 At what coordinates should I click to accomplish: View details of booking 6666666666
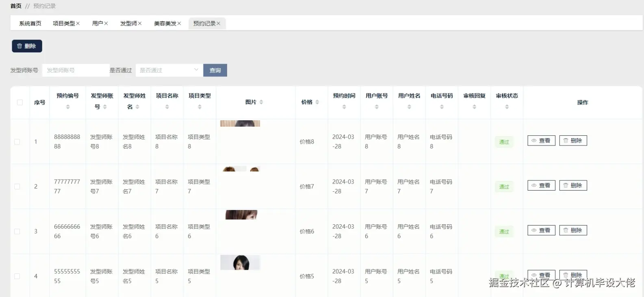click(541, 230)
